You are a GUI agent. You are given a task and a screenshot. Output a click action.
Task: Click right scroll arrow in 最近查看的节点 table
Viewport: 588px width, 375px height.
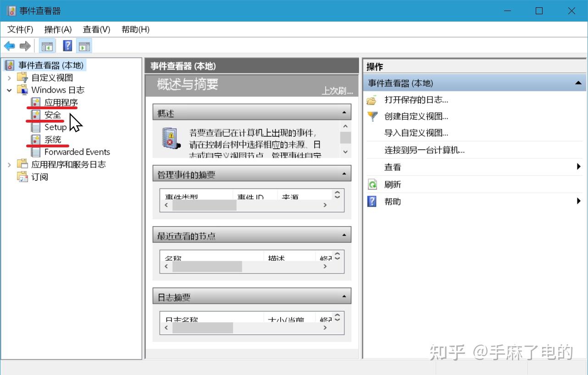[325, 266]
